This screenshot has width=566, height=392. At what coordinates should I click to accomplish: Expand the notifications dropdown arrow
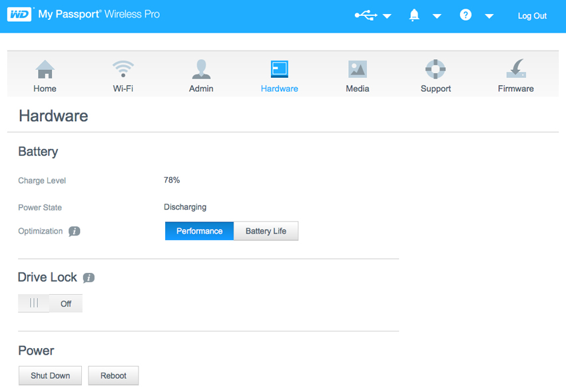point(437,16)
